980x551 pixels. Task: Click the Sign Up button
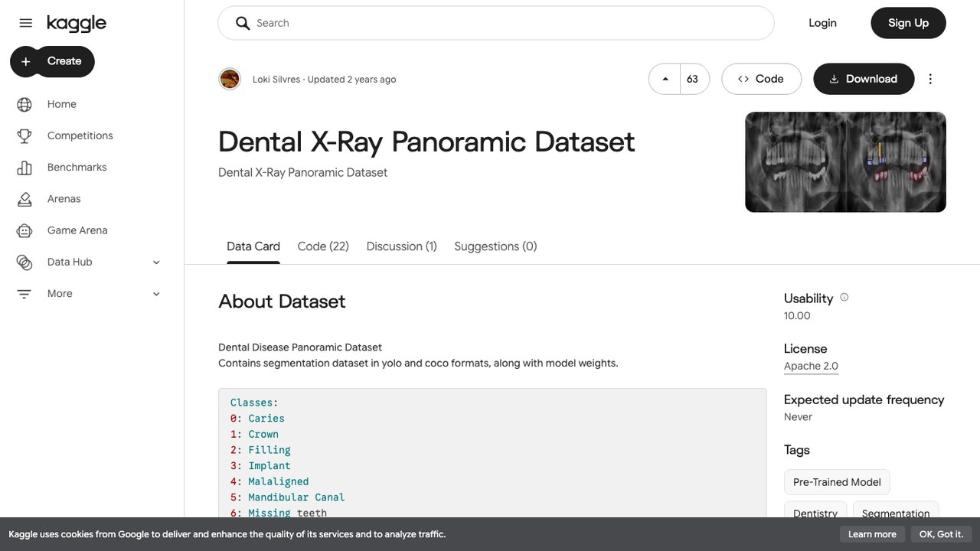coord(908,23)
